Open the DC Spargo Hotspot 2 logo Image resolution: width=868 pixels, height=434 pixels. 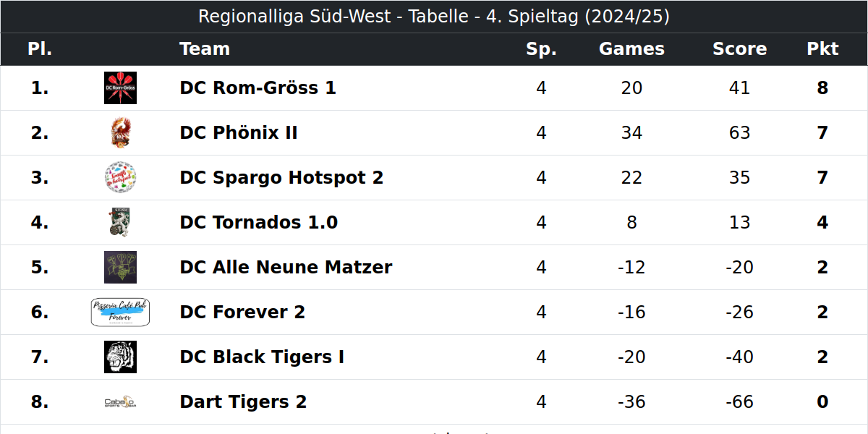pos(120,178)
